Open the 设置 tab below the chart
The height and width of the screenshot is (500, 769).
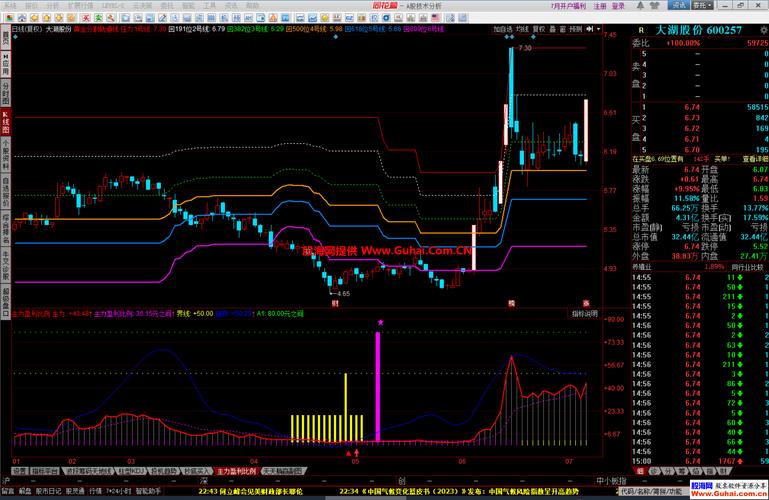point(19,471)
